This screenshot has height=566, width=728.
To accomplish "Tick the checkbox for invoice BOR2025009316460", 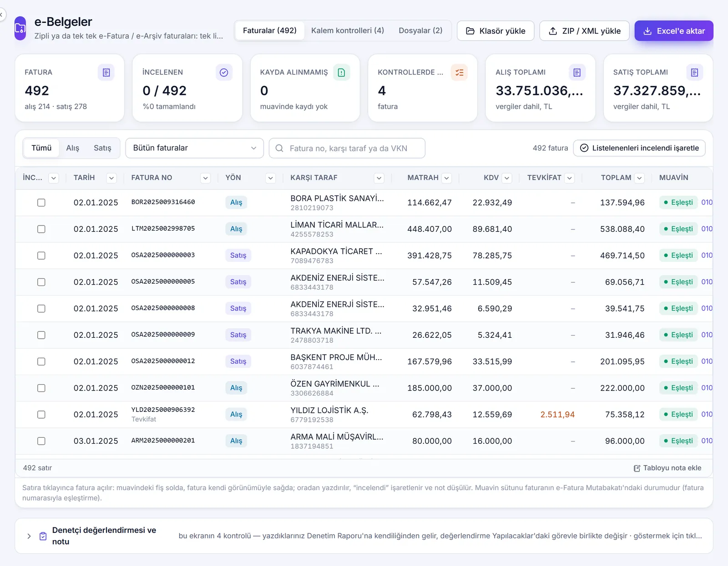I will [41, 203].
